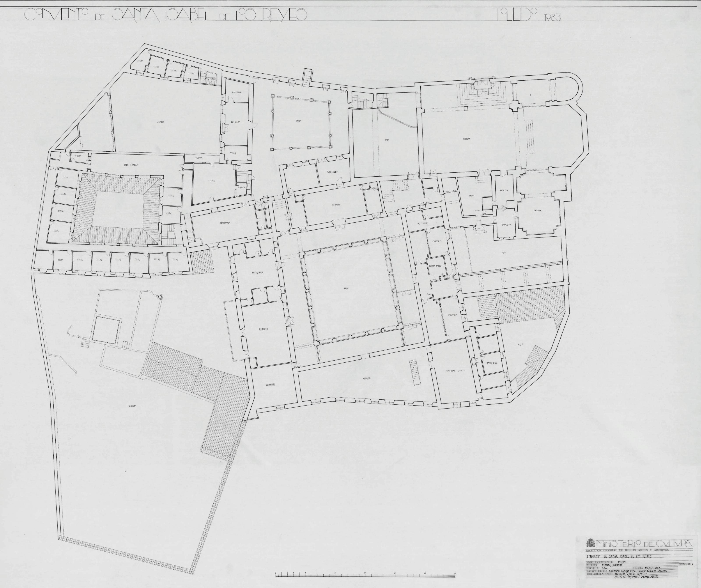Click the Jardin label on the plan
This screenshot has height=588, width=701.
pyautogui.click(x=161, y=122)
